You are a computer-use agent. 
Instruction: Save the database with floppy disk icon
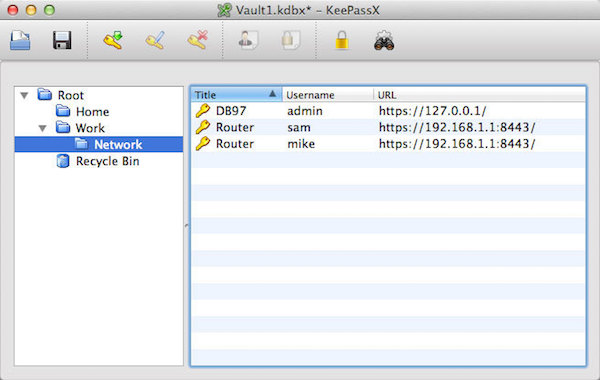pos(62,40)
